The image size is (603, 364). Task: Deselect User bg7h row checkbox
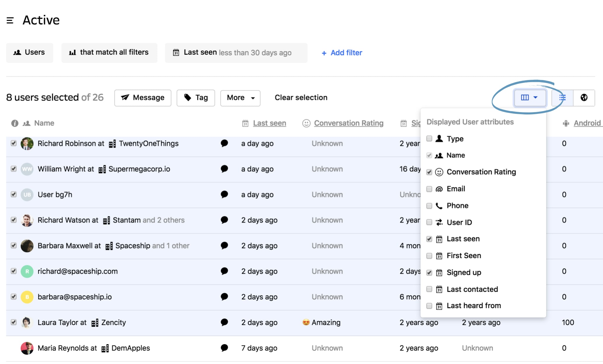14,194
